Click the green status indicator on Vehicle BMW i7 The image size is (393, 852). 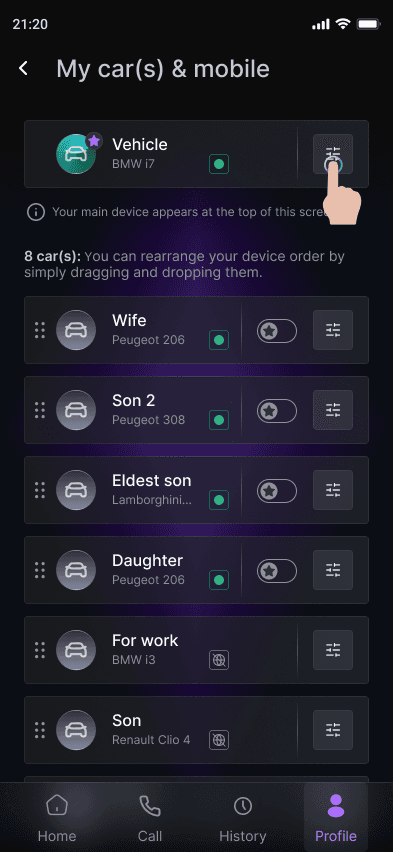coord(219,164)
